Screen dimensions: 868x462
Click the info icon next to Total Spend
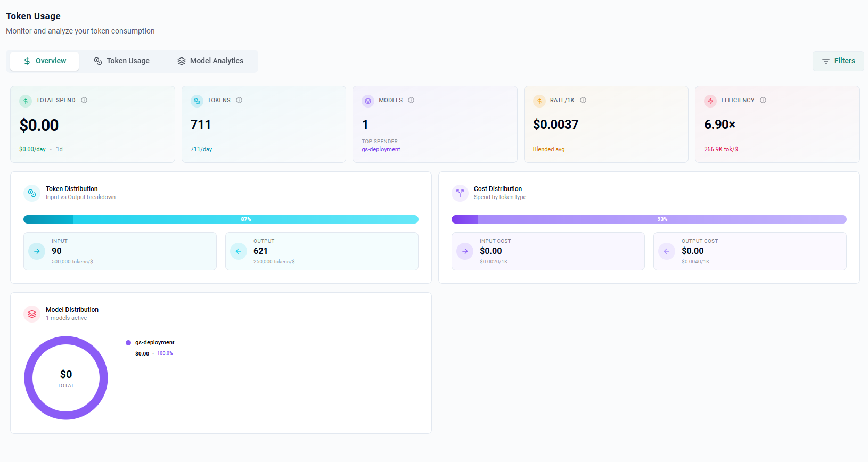84,100
